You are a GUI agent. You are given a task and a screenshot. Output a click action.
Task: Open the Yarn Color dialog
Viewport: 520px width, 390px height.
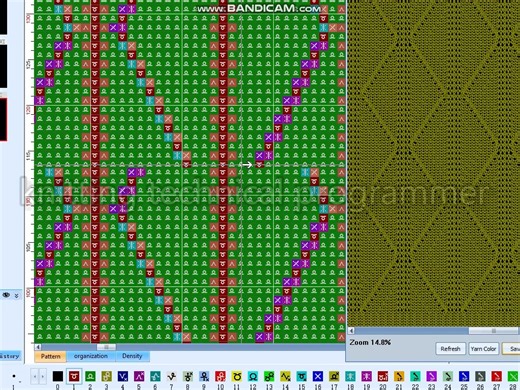pos(483,349)
